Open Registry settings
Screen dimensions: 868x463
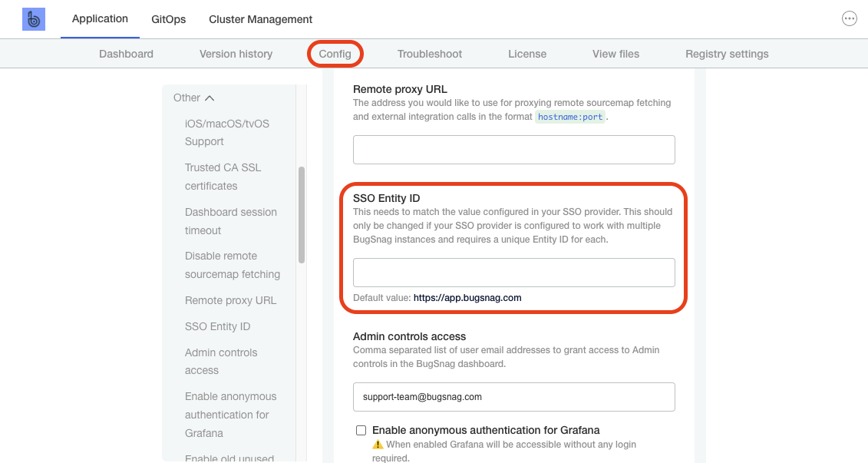[x=727, y=54]
